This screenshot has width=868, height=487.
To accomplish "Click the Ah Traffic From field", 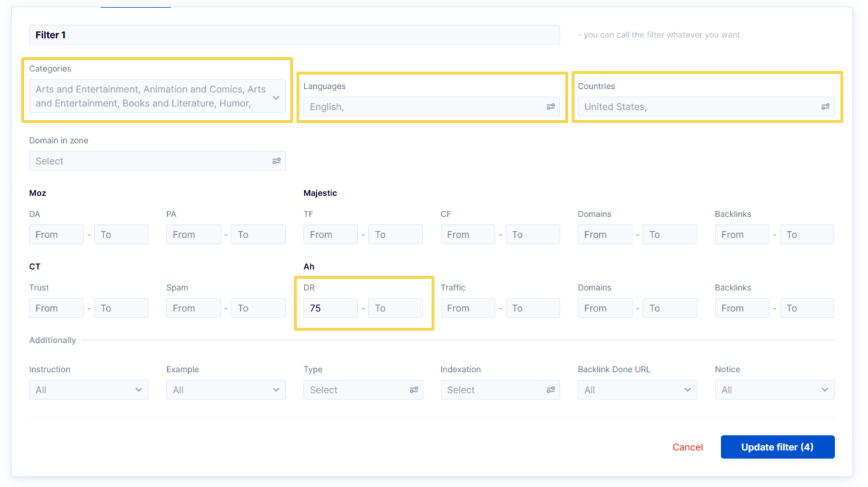I will 468,308.
